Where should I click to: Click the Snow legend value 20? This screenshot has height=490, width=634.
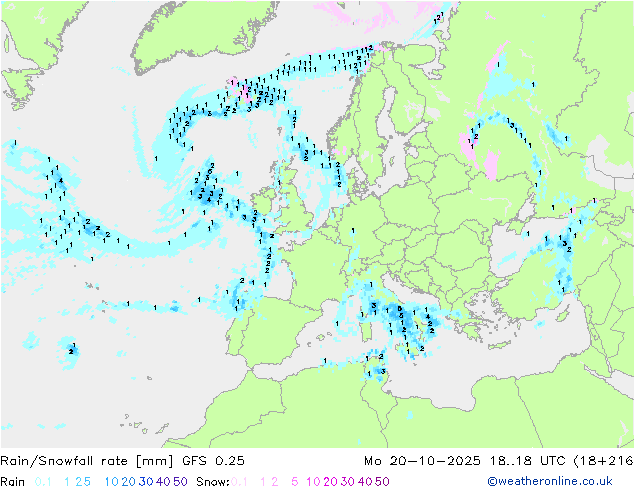point(330,482)
